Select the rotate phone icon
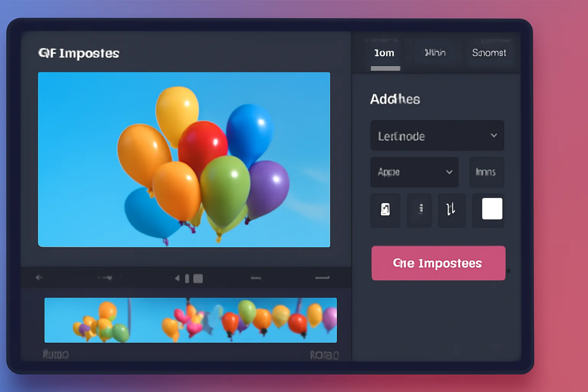588x392 pixels. 385,210
